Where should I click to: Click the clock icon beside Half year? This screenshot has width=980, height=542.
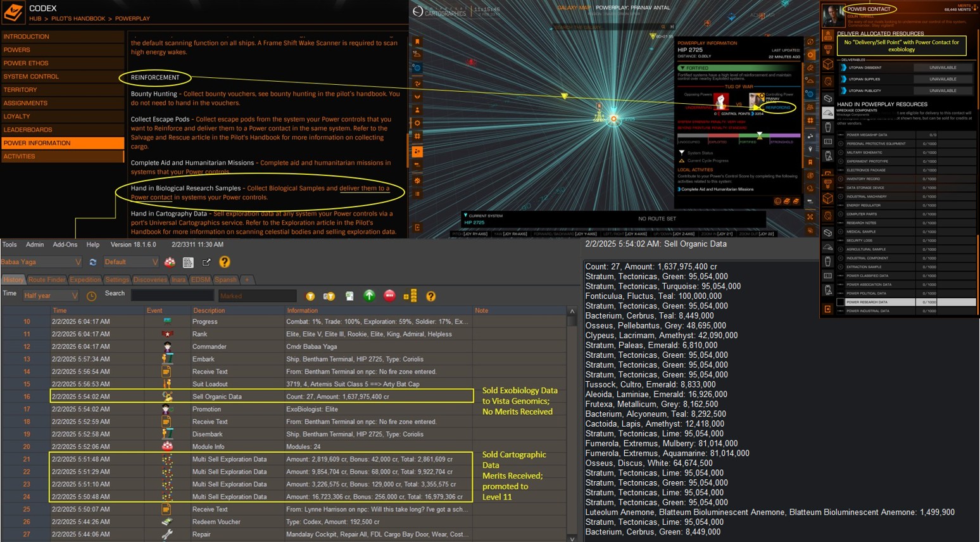coord(91,296)
